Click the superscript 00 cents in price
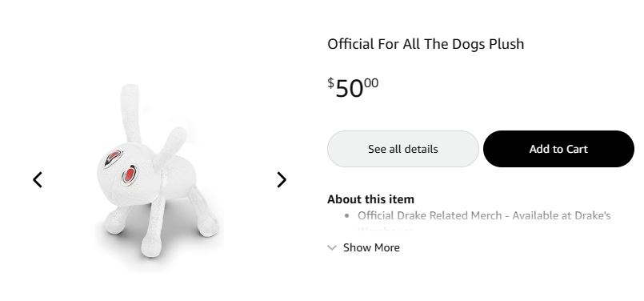644x301 pixels. (371, 83)
